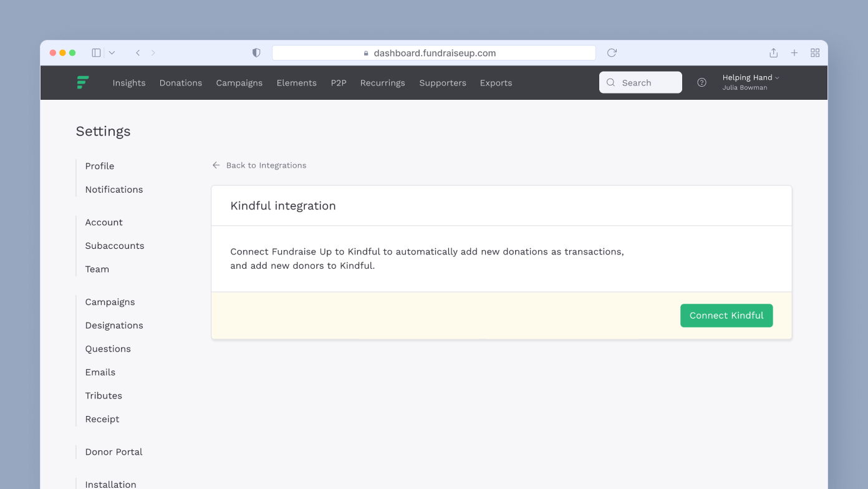Open the Elements menu

pyautogui.click(x=297, y=83)
